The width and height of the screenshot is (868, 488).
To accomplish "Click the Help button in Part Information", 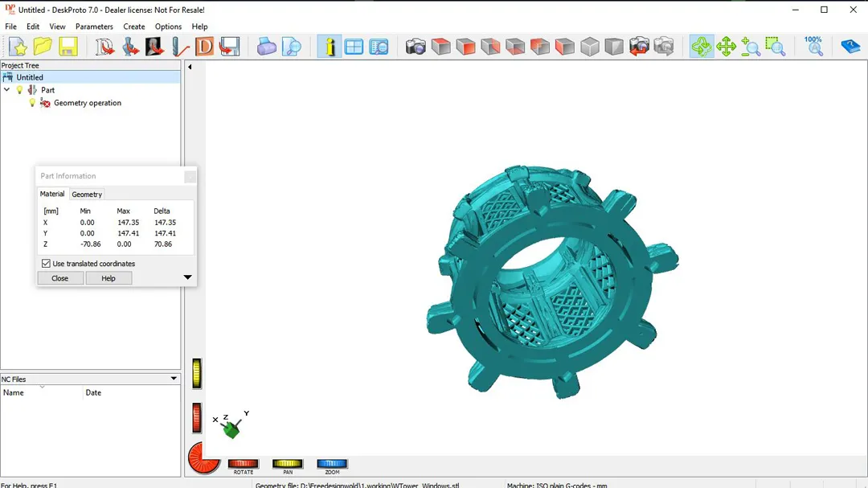I will 108,278.
